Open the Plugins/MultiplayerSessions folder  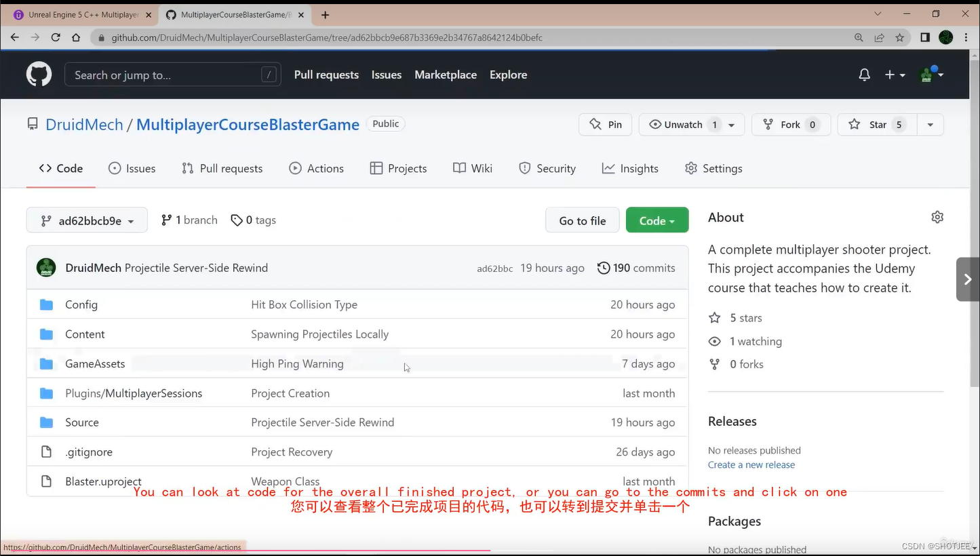coord(134,393)
